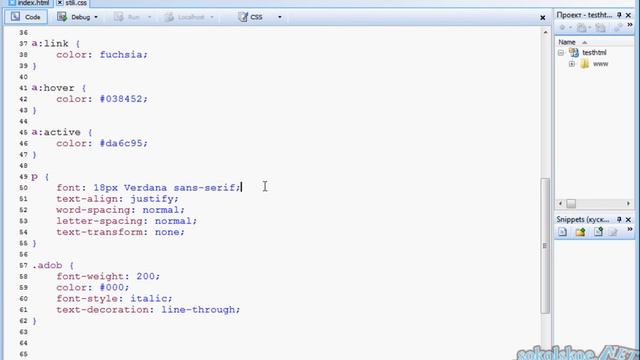Open the Debug dropdown arrow
Image resolution: width=640 pixels, height=360 pixels.
point(96,17)
